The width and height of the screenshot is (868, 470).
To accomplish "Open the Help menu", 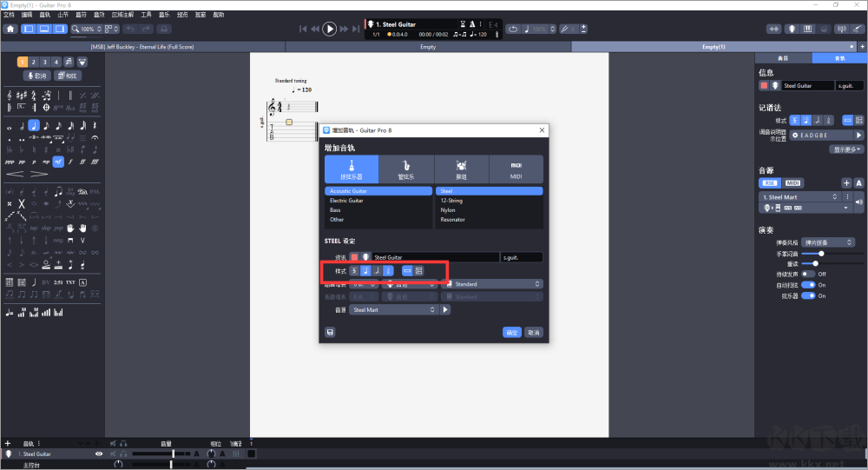I will (x=219, y=15).
